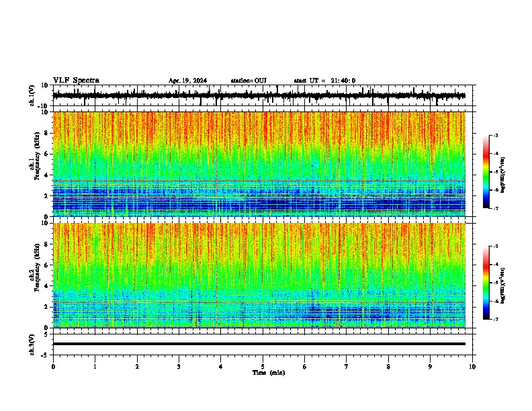Click inside the ch.1 spectrogram plot
Viewport: 532px width, 411px height.
point(259,164)
